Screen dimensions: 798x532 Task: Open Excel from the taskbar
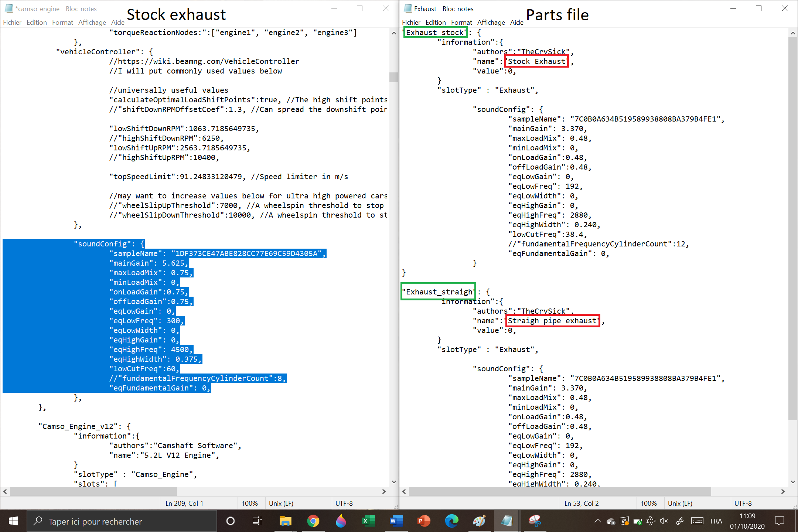(x=368, y=521)
